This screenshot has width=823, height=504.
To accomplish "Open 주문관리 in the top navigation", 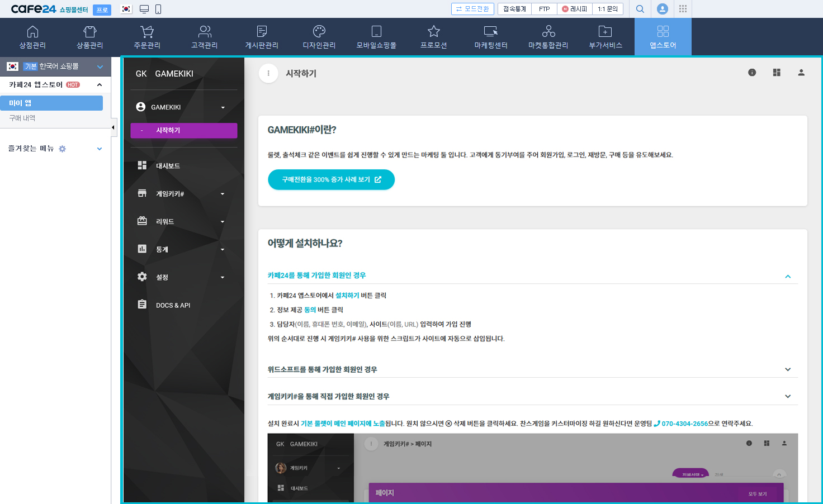I will tap(147, 37).
